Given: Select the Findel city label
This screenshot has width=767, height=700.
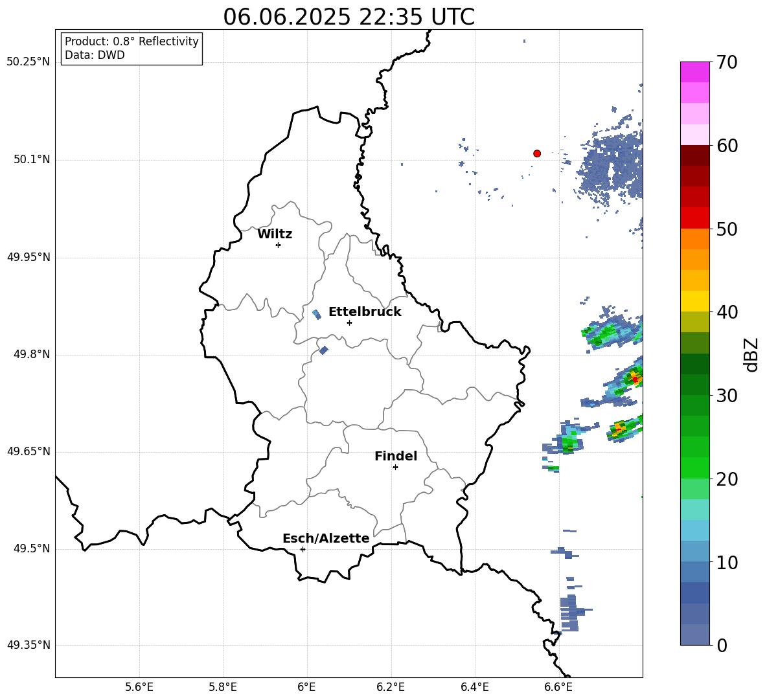Looking at the screenshot, I should (396, 456).
